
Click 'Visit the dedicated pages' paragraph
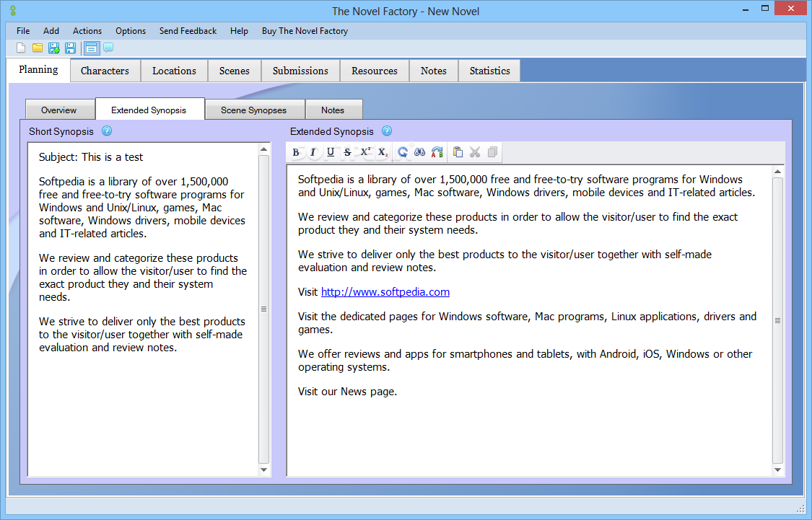pyautogui.click(x=527, y=323)
